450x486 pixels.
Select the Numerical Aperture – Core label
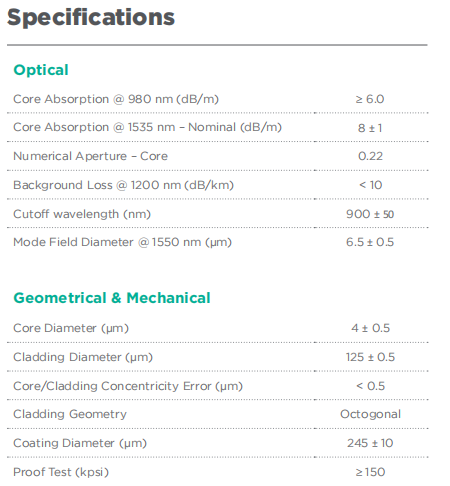point(90,156)
